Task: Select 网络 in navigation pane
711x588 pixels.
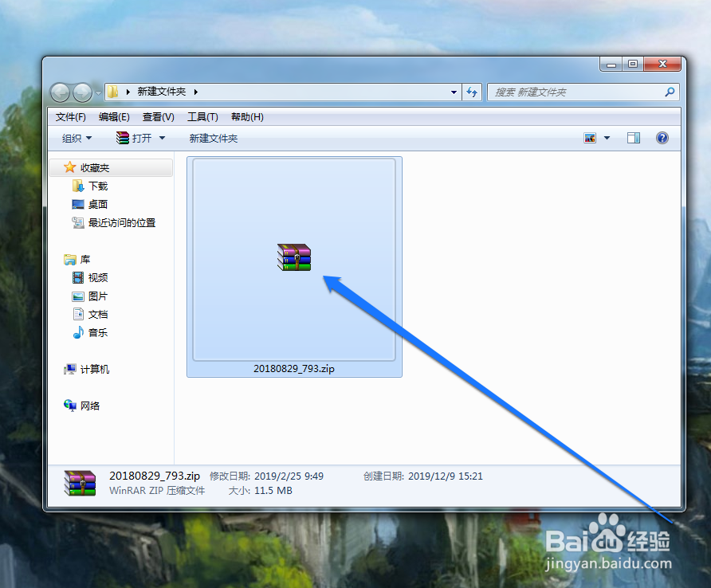Action: click(90, 406)
